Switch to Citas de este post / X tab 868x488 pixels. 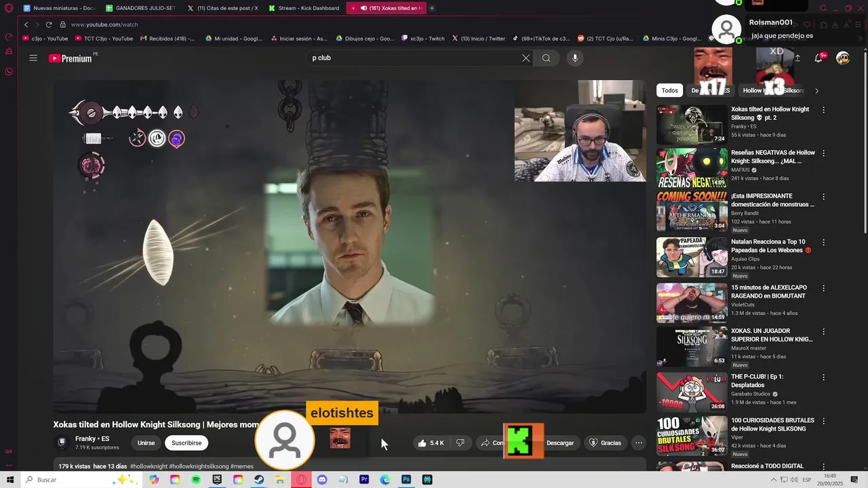click(x=223, y=8)
